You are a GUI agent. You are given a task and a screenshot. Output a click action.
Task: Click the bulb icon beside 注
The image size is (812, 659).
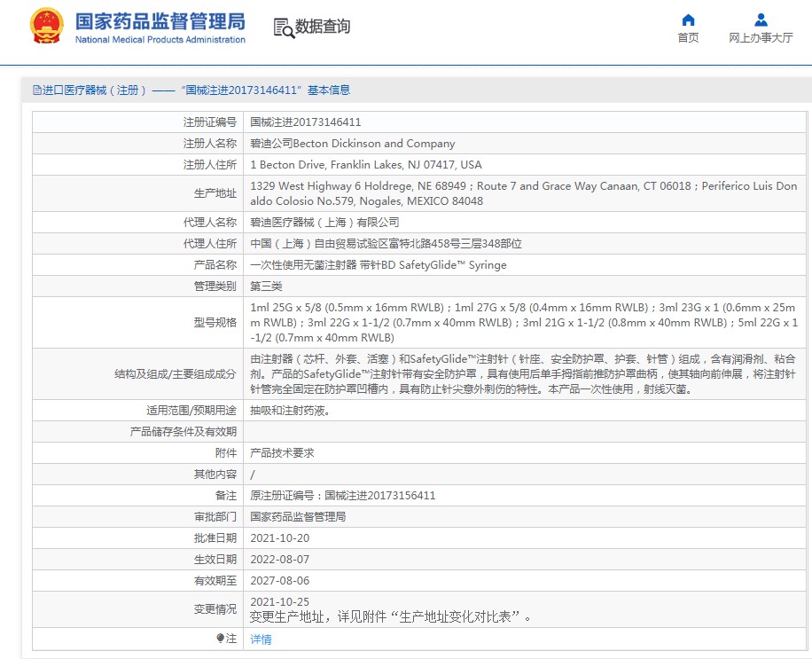(221, 639)
